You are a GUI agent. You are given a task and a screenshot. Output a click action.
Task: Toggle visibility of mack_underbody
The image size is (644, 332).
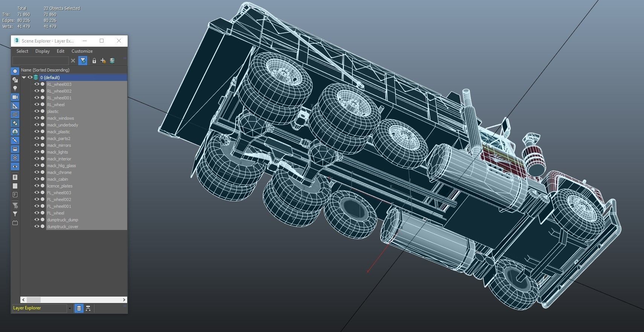(x=37, y=125)
